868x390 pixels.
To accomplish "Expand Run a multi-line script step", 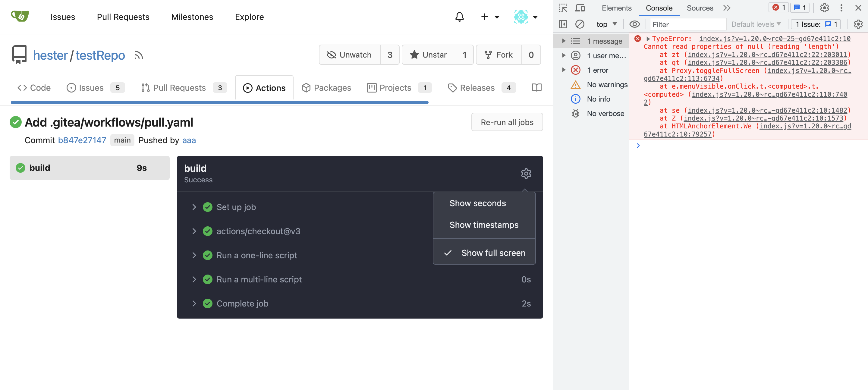I will coord(194,279).
